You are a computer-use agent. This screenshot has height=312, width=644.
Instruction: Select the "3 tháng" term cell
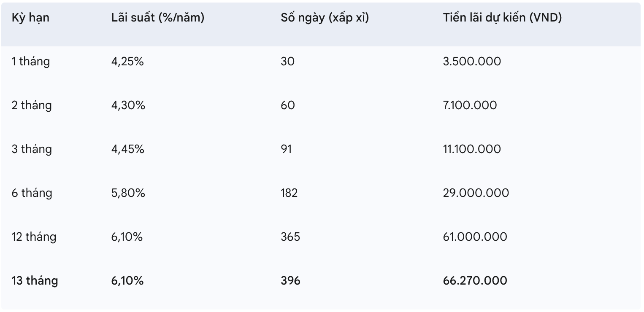(32, 149)
